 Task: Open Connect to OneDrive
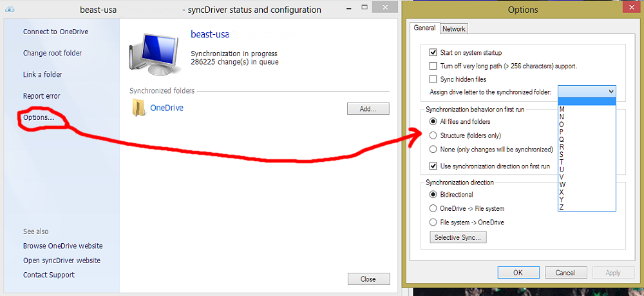pyautogui.click(x=55, y=32)
